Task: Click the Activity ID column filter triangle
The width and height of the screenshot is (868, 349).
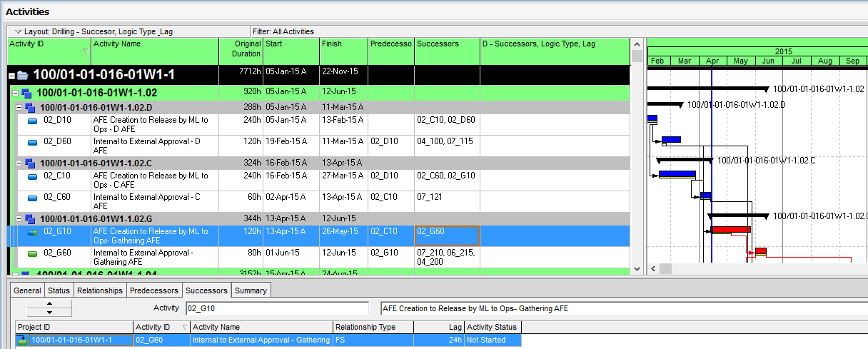Action: (86, 51)
